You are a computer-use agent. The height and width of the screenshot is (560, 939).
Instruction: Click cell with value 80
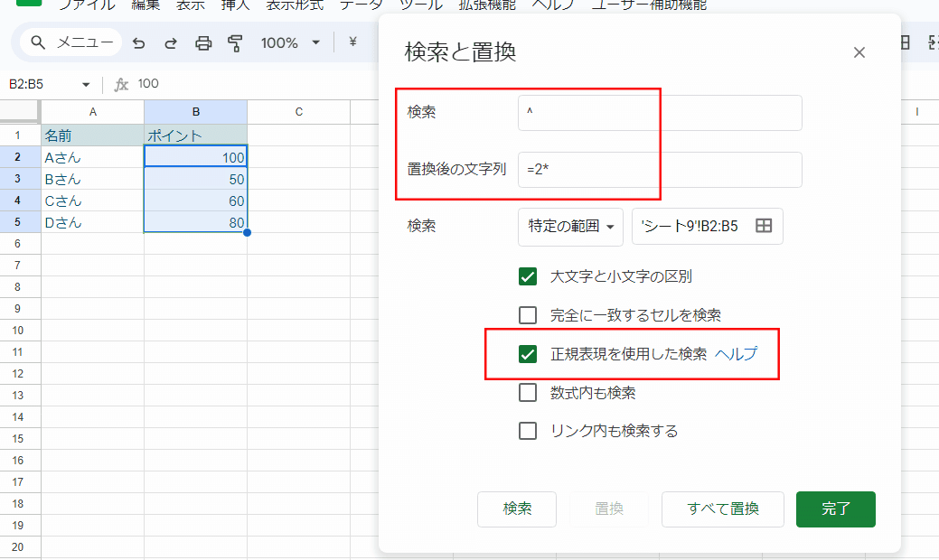(x=196, y=222)
